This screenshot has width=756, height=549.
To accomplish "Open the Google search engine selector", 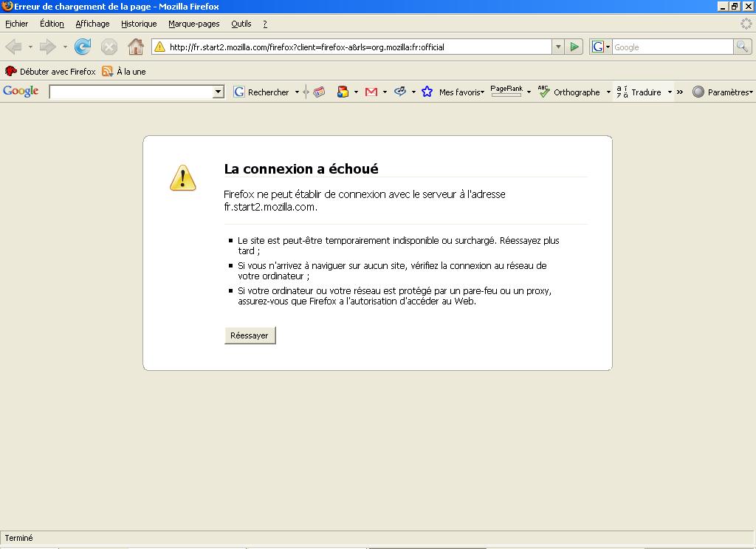I will point(601,47).
